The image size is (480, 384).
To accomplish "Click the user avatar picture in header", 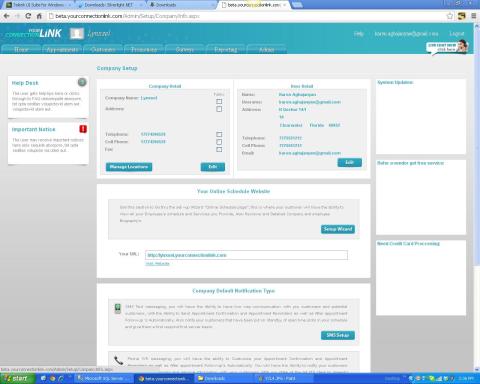I will [x=77, y=33].
